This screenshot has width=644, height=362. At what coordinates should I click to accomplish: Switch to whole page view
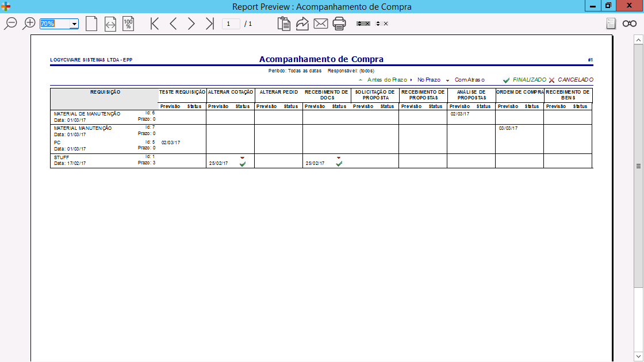pos(91,24)
